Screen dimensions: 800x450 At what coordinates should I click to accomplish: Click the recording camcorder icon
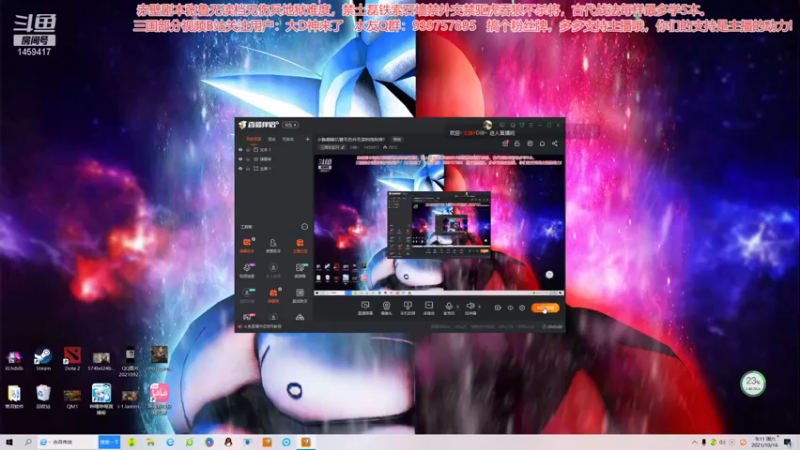[x=497, y=308]
